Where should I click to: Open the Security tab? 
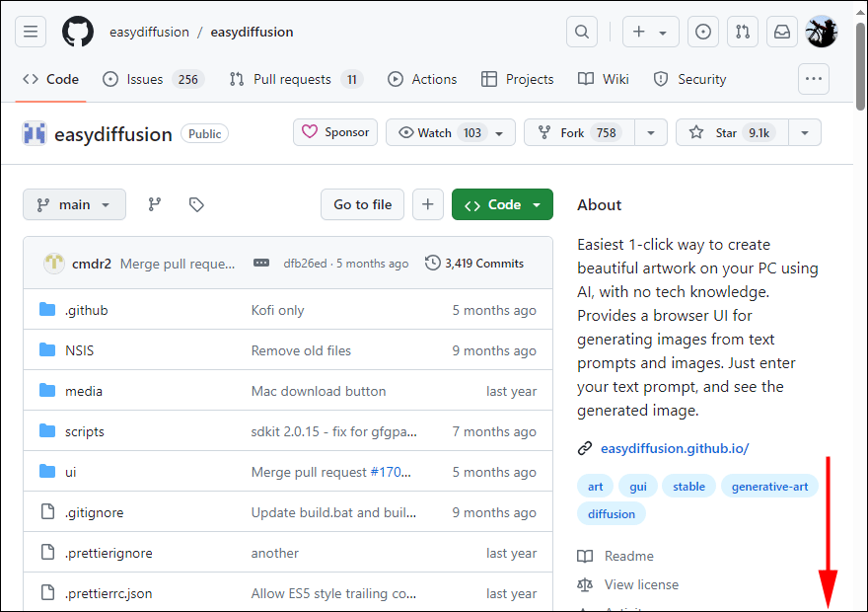pyautogui.click(x=689, y=79)
